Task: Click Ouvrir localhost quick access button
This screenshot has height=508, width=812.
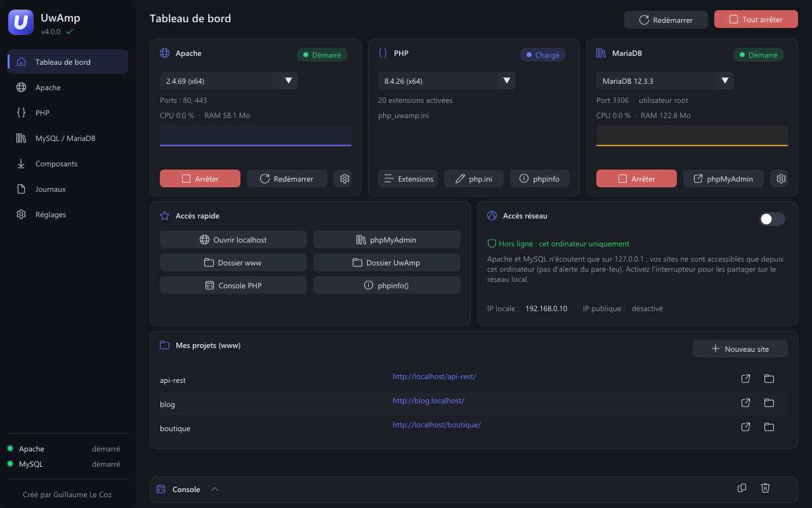Action: click(x=233, y=239)
